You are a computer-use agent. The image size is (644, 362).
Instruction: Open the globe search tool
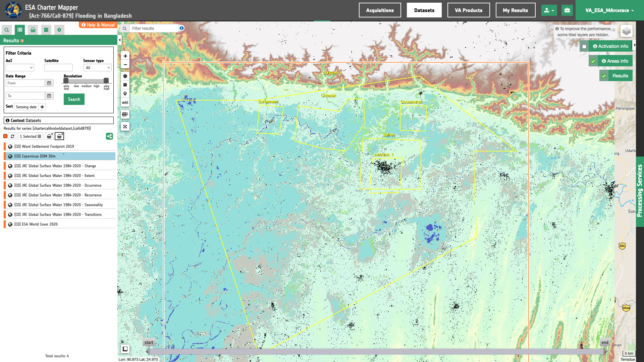125,114
